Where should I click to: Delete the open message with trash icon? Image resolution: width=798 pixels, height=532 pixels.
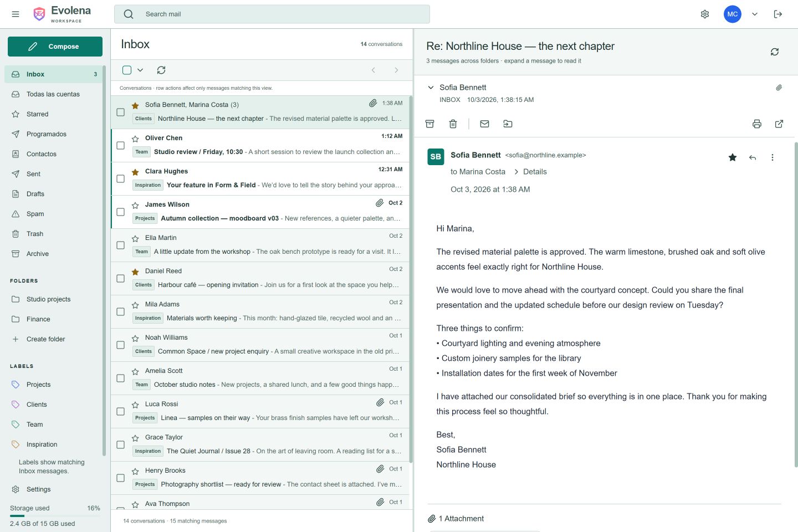click(x=453, y=124)
